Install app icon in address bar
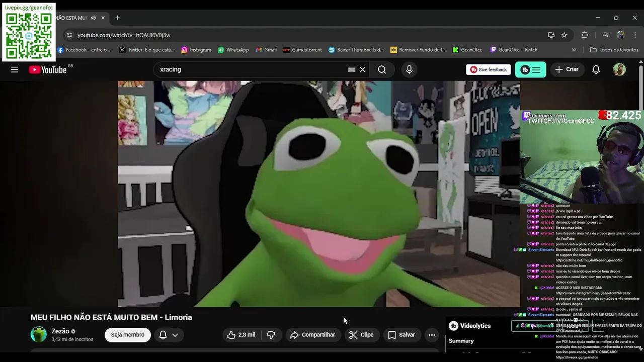Viewport: 644px width, 362px height. point(551,35)
